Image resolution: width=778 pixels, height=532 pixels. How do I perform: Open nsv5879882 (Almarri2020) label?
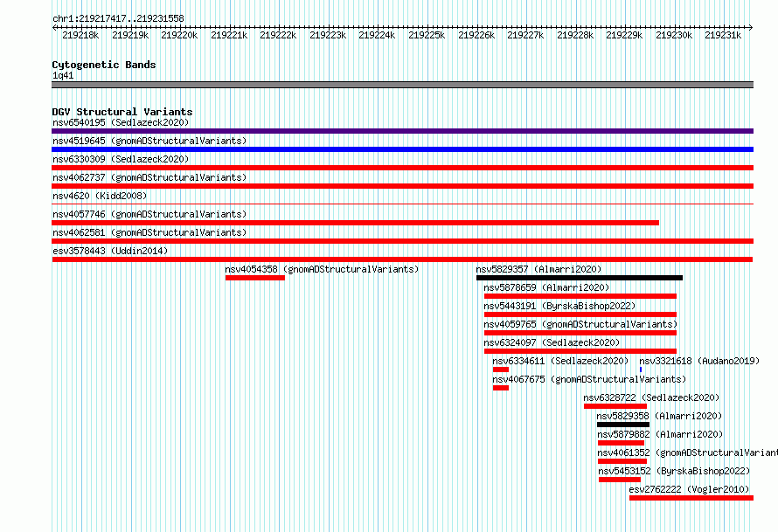click(660, 434)
